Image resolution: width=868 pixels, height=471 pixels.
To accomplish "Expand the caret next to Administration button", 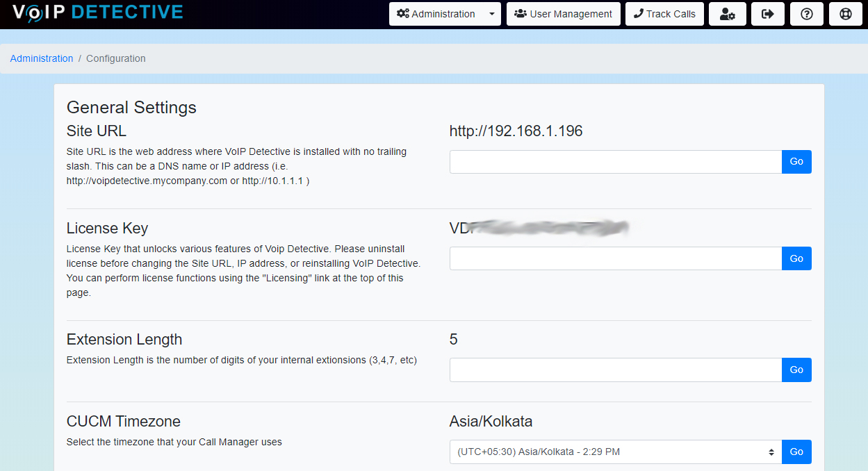I will (x=492, y=14).
